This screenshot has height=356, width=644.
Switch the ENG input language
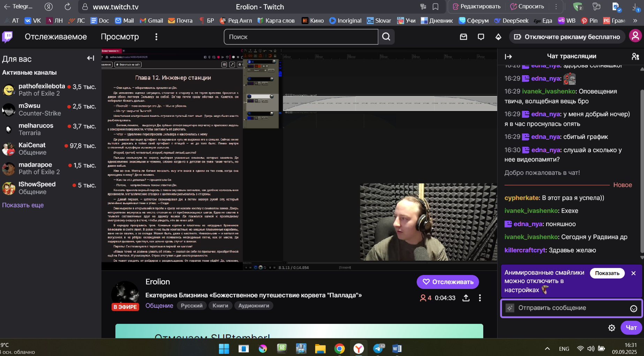coord(564,349)
